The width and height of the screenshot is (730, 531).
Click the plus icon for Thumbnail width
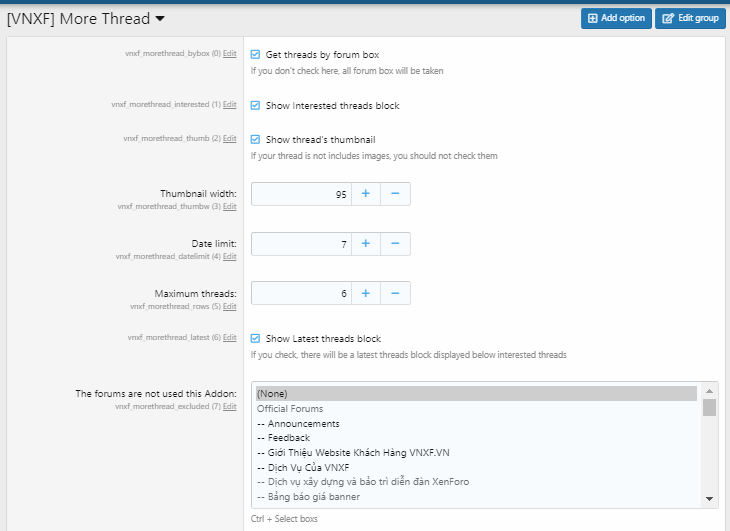pos(365,194)
